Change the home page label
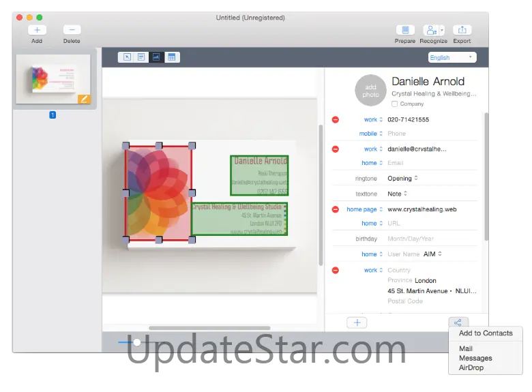 click(x=365, y=209)
